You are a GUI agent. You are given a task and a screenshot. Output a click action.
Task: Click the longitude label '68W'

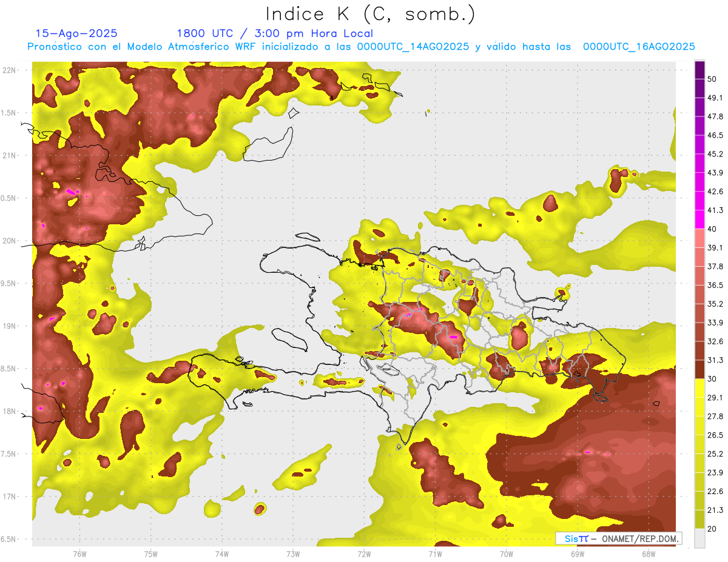point(648,554)
